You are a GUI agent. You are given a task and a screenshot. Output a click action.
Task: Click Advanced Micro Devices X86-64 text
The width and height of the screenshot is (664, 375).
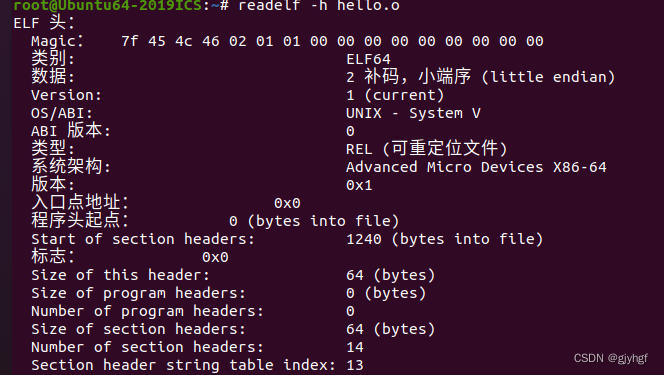coord(476,167)
